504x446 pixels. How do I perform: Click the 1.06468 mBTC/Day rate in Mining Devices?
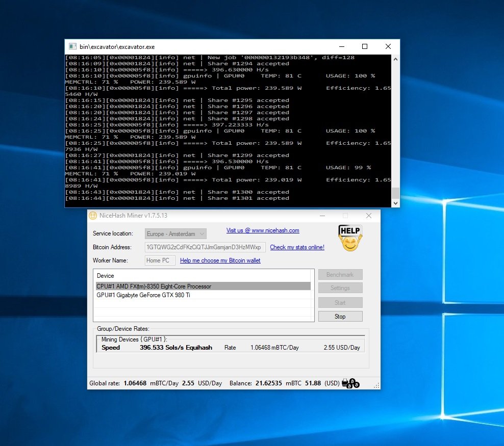click(274, 348)
